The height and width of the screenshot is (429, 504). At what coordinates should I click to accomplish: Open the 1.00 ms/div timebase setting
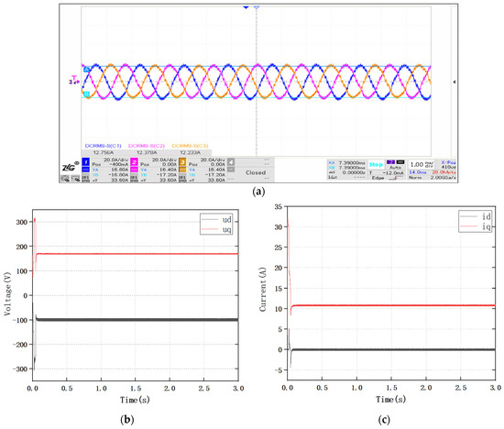pos(422,165)
